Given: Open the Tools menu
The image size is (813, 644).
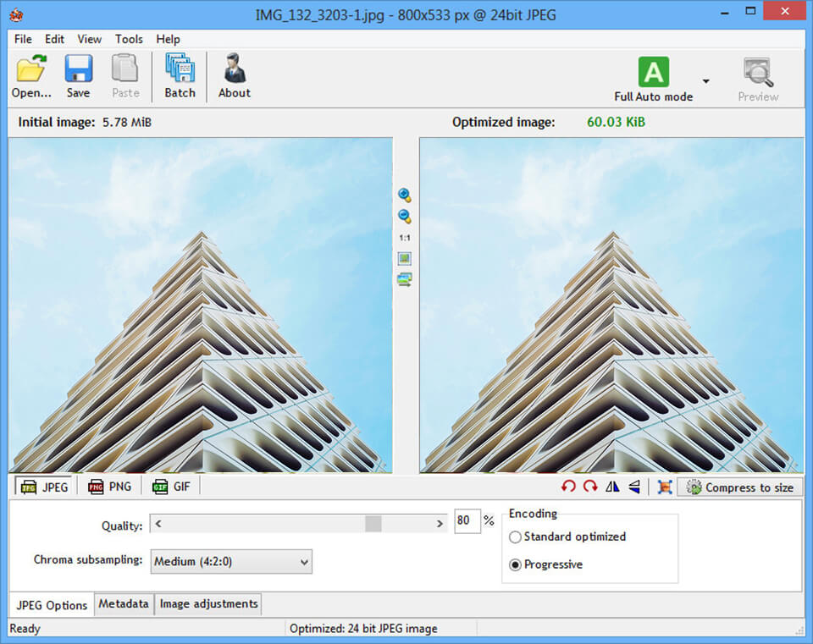Looking at the screenshot, I should (129, 39).
